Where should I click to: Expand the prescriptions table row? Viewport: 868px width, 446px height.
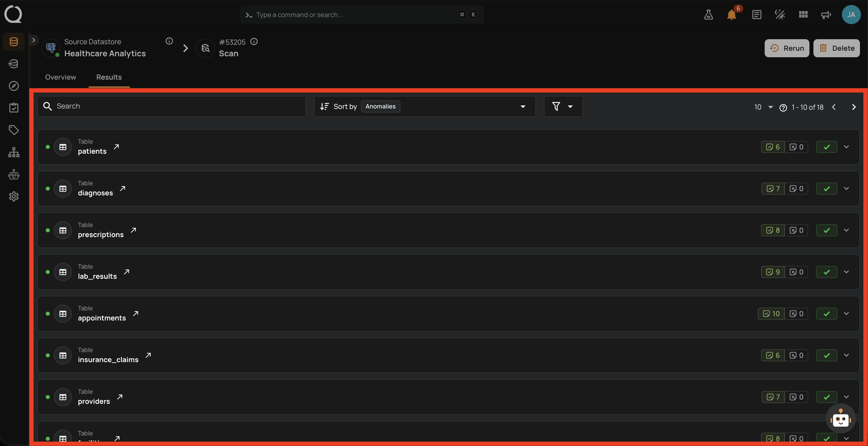coord(846,230)
